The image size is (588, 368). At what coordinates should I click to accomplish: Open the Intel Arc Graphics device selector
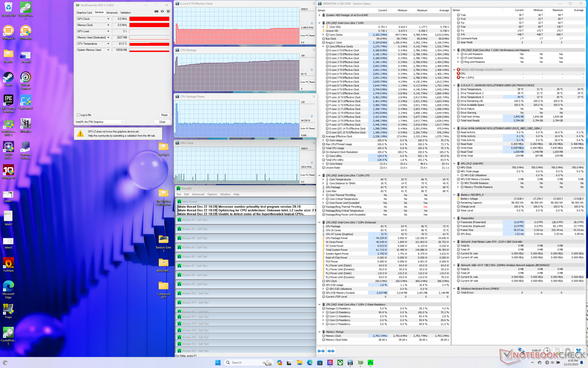pyautogui.click(x=100, y=122)
